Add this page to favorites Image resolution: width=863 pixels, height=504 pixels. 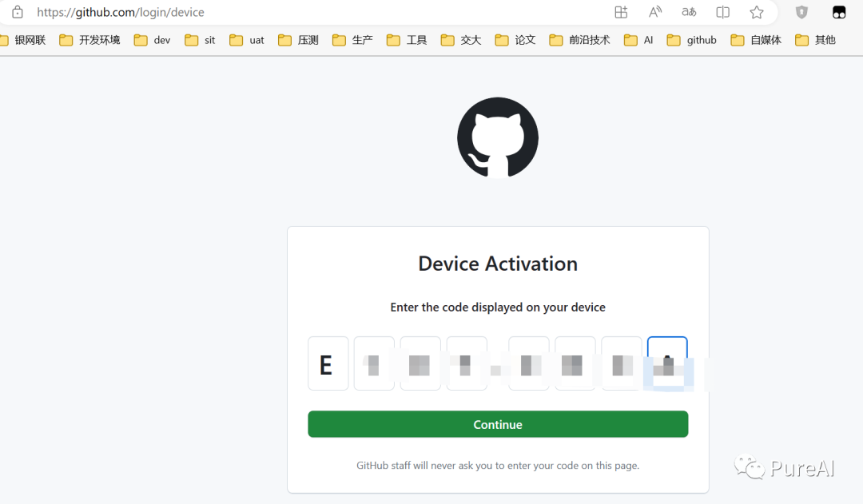tap(756, 12)
